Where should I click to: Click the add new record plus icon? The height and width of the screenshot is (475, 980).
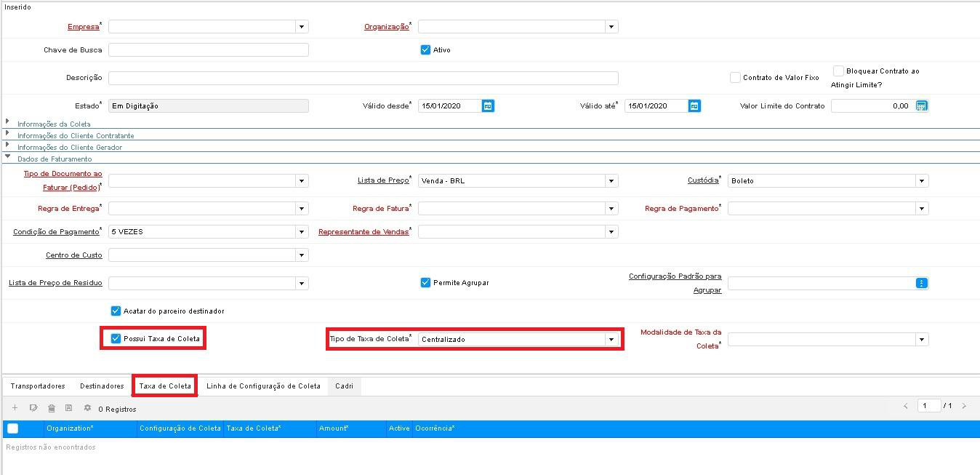tap(15, 408)
